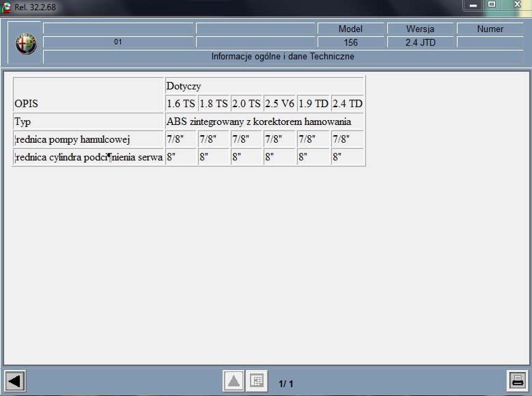Click the application icon in title bar
The width and height of the screenshot is (532, 396).
[x=5, y=8]
